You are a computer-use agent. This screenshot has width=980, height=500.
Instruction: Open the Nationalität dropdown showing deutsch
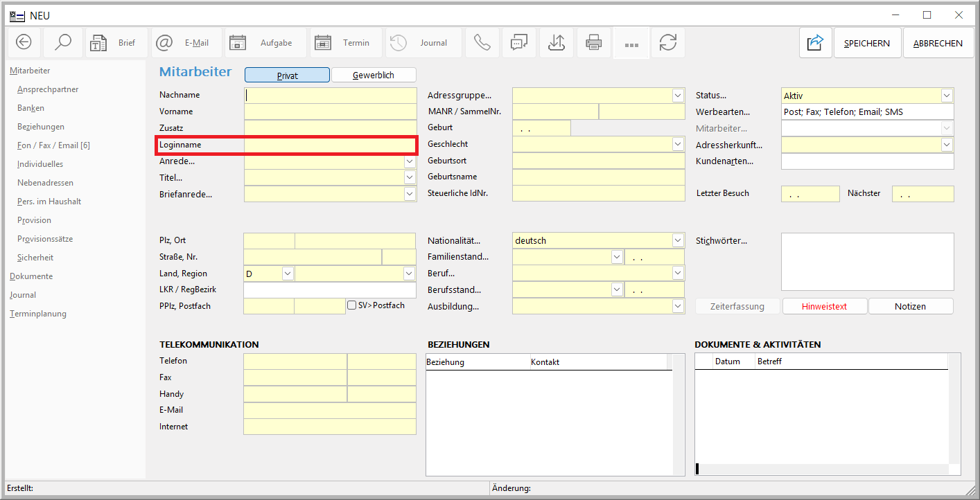[678, 241]
